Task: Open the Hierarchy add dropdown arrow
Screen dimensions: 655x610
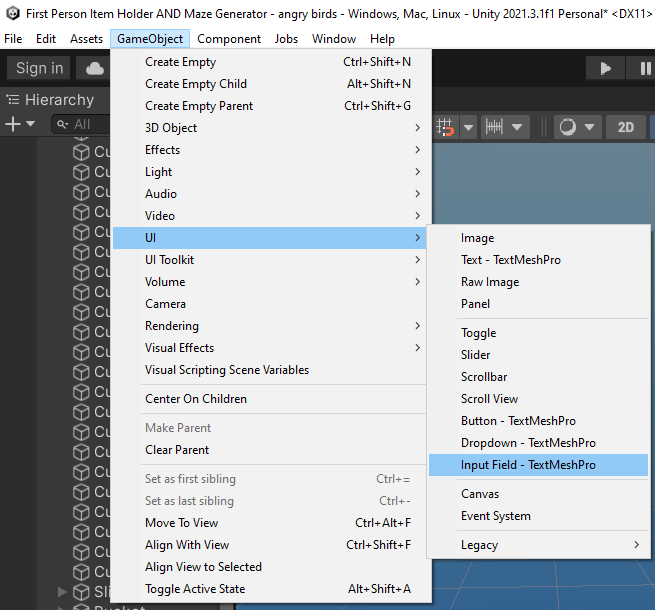Action: pos(30,124)
